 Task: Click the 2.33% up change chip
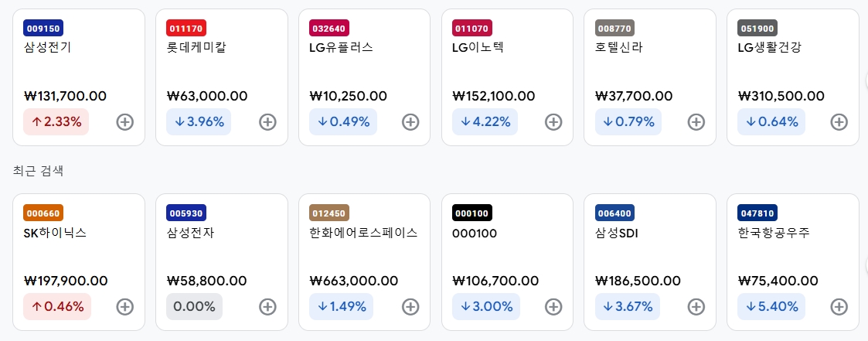tap(56, 122)
